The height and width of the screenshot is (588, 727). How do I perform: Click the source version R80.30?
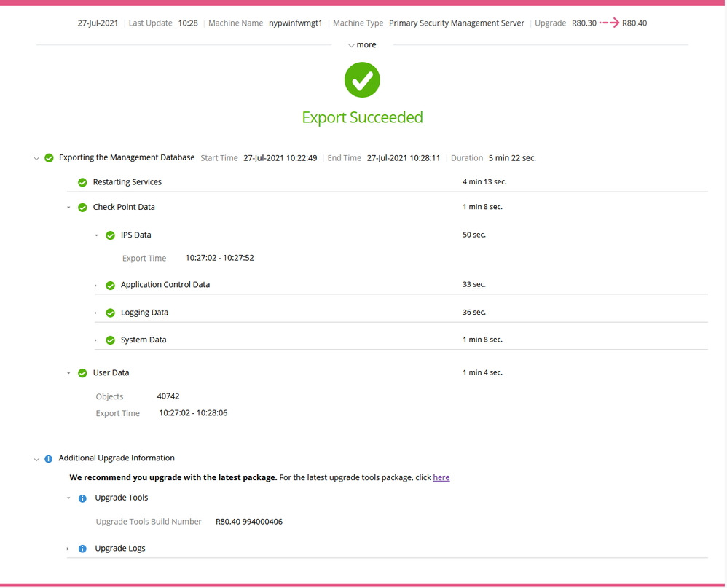coord(583,23)
